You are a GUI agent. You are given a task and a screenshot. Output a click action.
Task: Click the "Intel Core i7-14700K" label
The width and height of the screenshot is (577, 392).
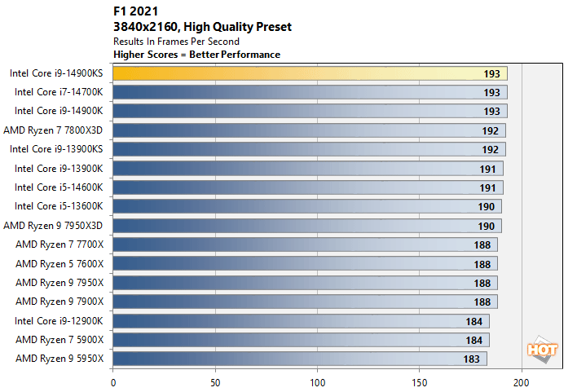tap(59, 92)
